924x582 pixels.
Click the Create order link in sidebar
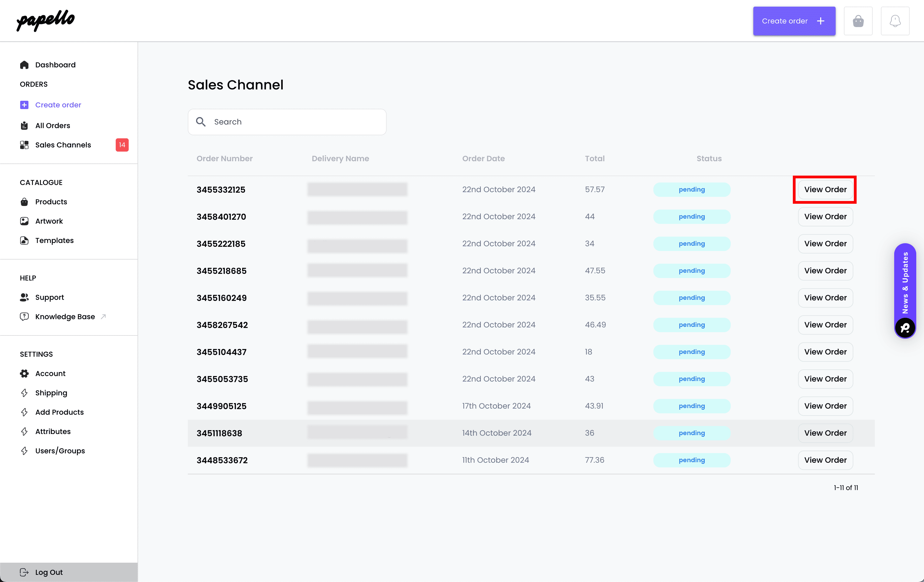(58, 105)
